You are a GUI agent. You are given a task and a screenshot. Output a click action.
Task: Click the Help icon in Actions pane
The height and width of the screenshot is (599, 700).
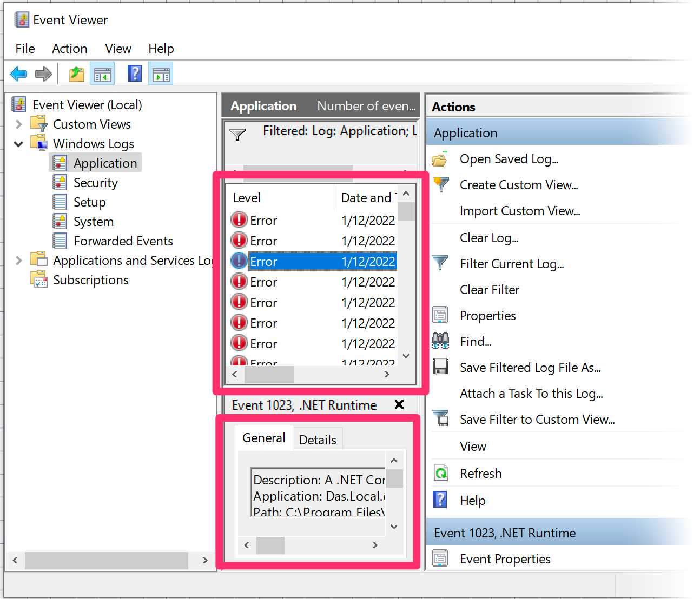(x=440, y=500)
